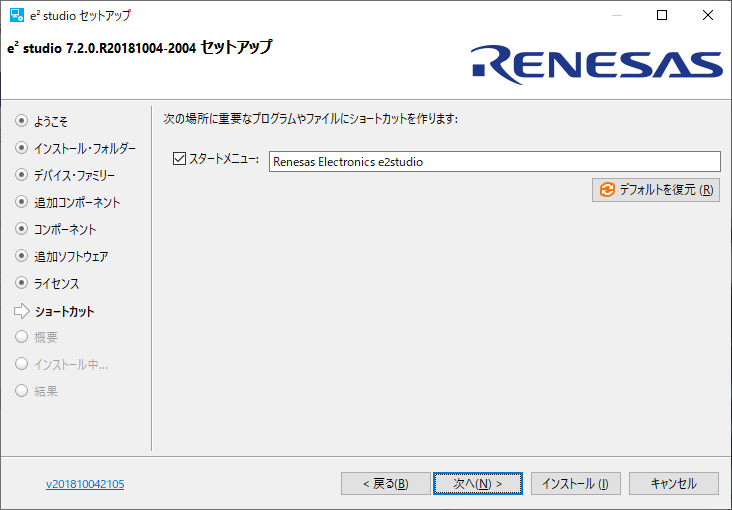Click the Start menu name field containing Renesas Electronics e2studio
The height and width of the screenshot is (510, 732).
pos(494,162)
